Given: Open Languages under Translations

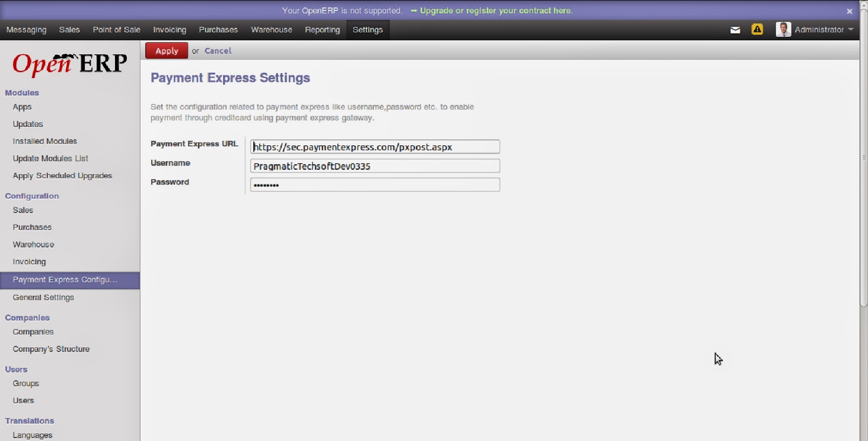Looking at the screenshot, I should pos(33,435).
